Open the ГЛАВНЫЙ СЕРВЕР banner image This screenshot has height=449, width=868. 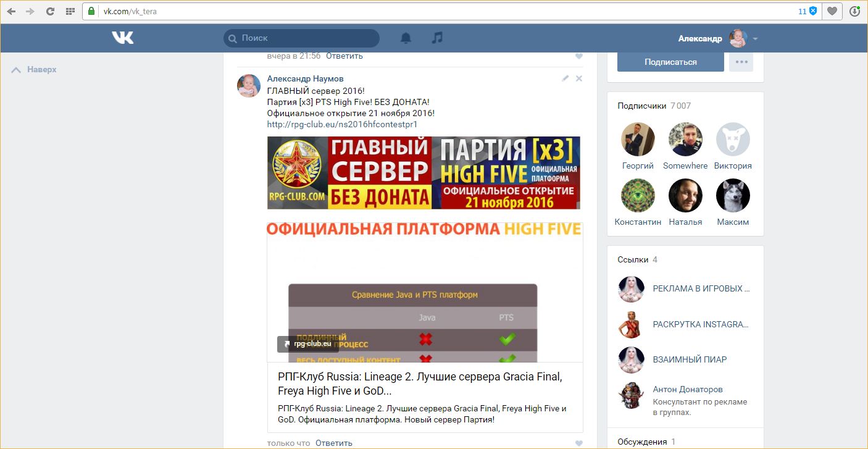pyautogui.click(x=424, y=173)
